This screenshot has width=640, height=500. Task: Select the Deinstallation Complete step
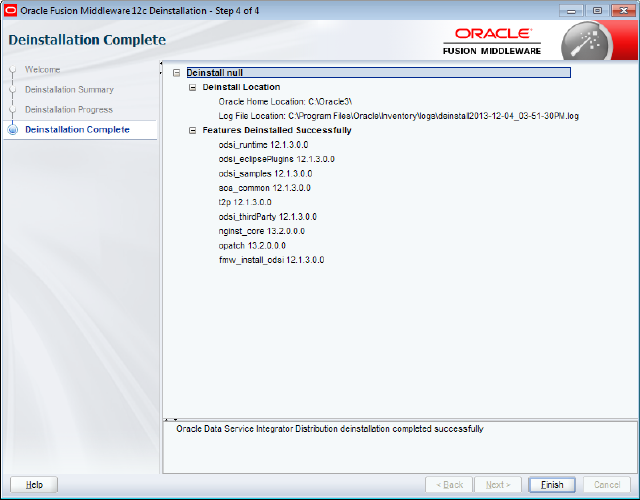click(x=77, y=130)
